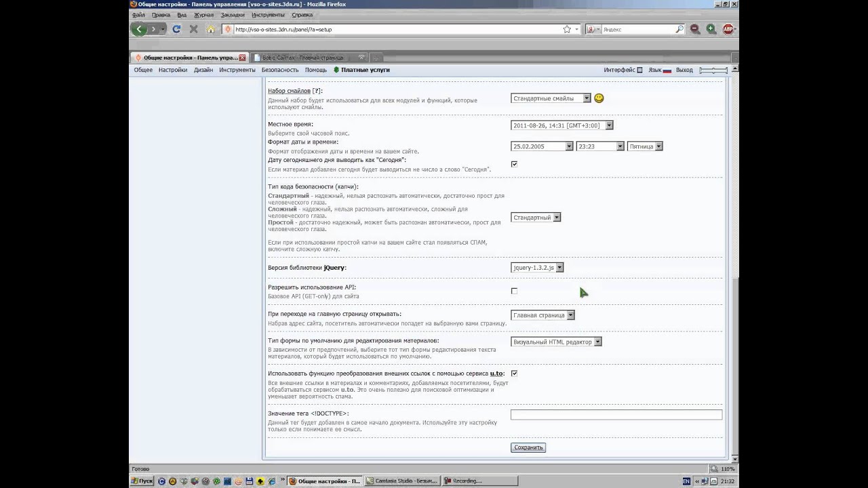
Task: Open the Главная страница dropdown
Action: [x=542, y=315]
